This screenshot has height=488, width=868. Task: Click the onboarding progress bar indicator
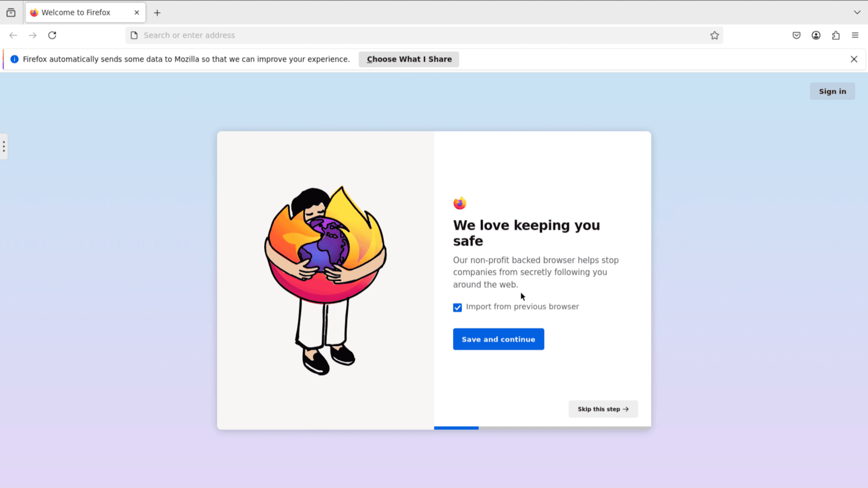pyautogui.click(x=542, y=428)
